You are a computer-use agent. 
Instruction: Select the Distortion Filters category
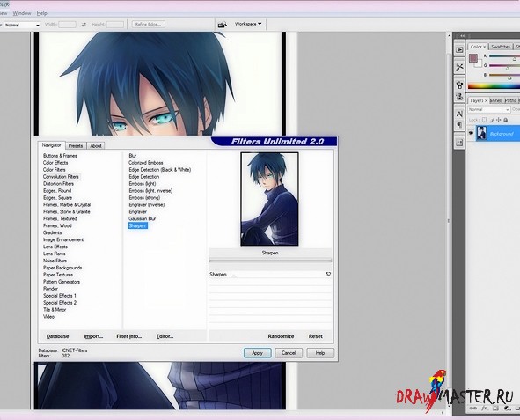coord(58,184)
